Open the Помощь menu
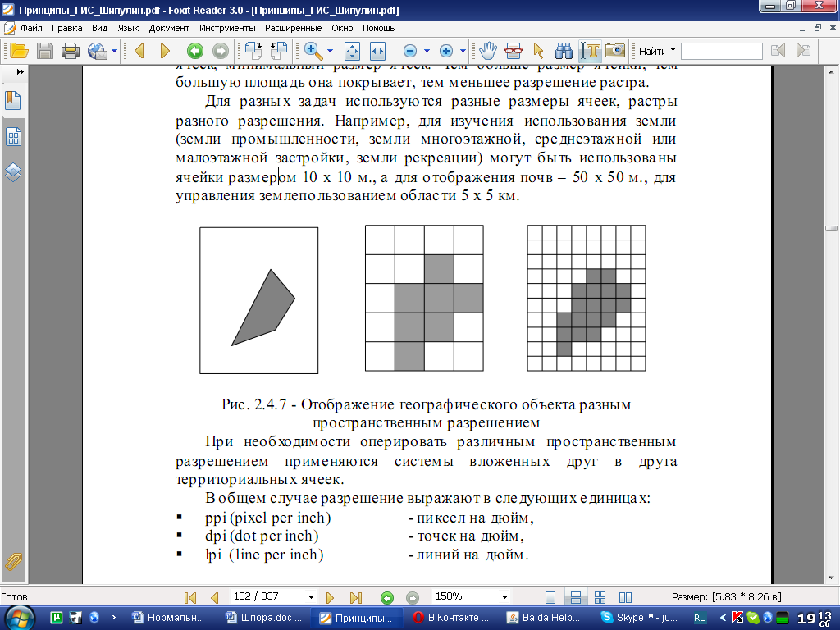 (379, 28)
